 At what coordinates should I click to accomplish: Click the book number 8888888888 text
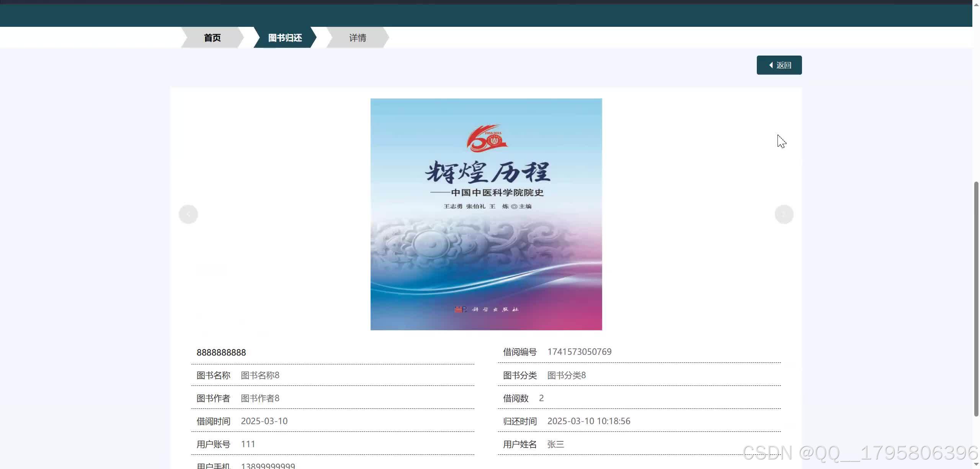coord(221,352)
